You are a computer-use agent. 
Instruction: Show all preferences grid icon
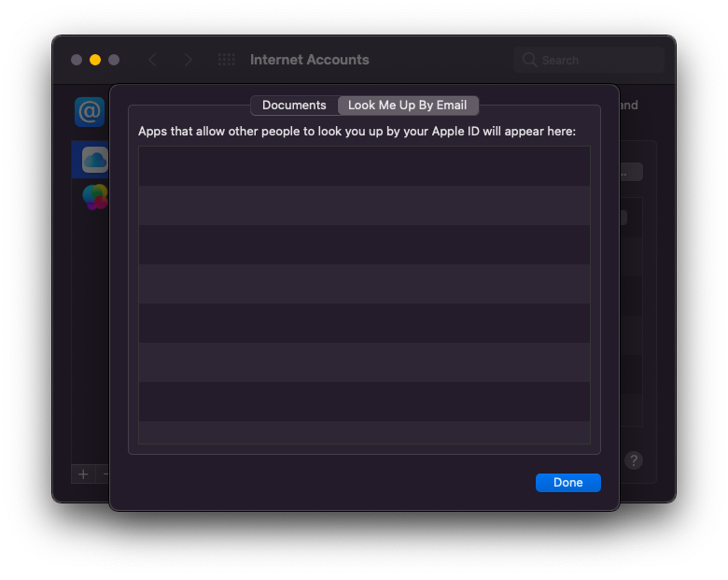point(227,60)
